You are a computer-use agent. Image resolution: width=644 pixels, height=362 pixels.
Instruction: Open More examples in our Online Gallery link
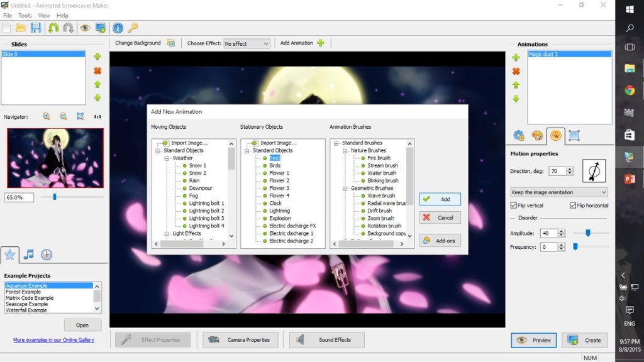(x=54, y=340)
